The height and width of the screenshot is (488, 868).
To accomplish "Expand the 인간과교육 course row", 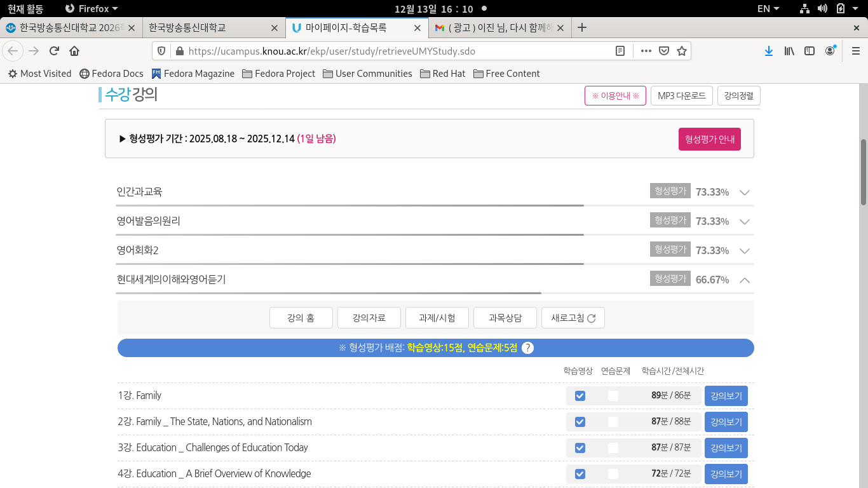I will (745, 193).
